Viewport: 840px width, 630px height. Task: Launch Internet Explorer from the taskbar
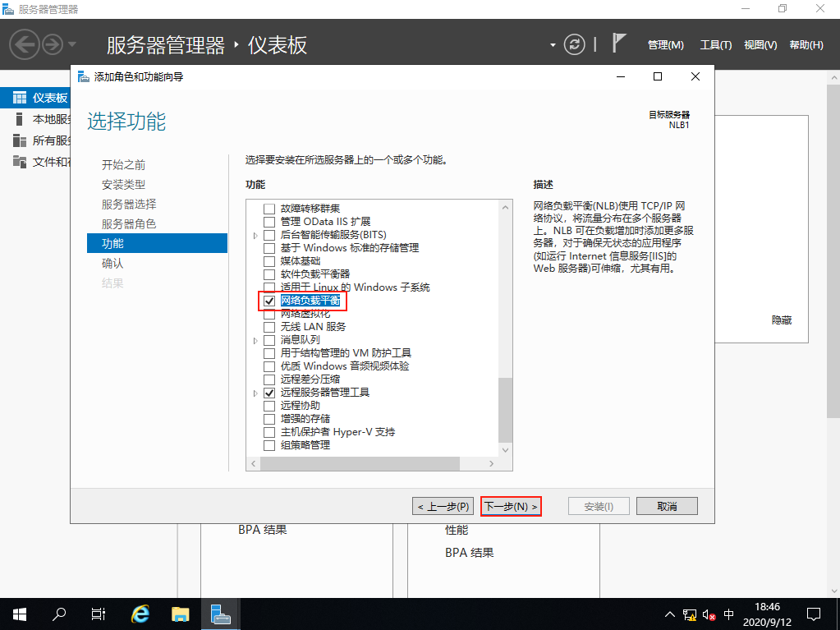140,614
